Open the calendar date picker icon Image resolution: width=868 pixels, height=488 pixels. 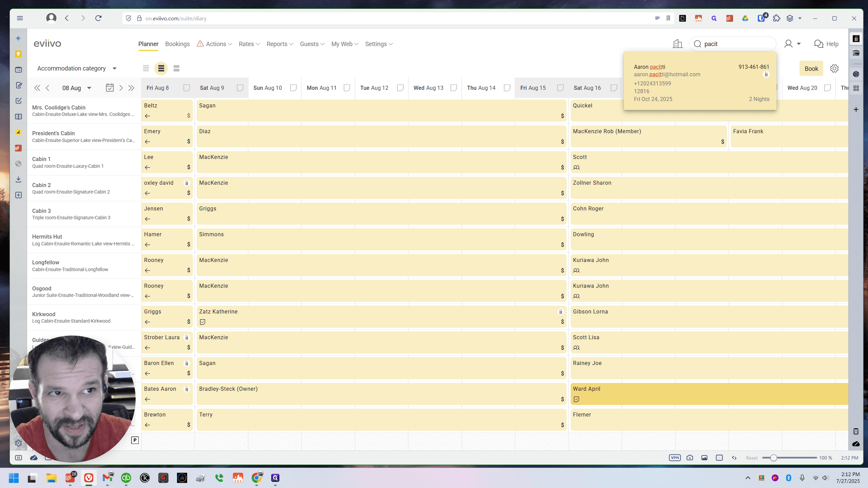(110, 88)
